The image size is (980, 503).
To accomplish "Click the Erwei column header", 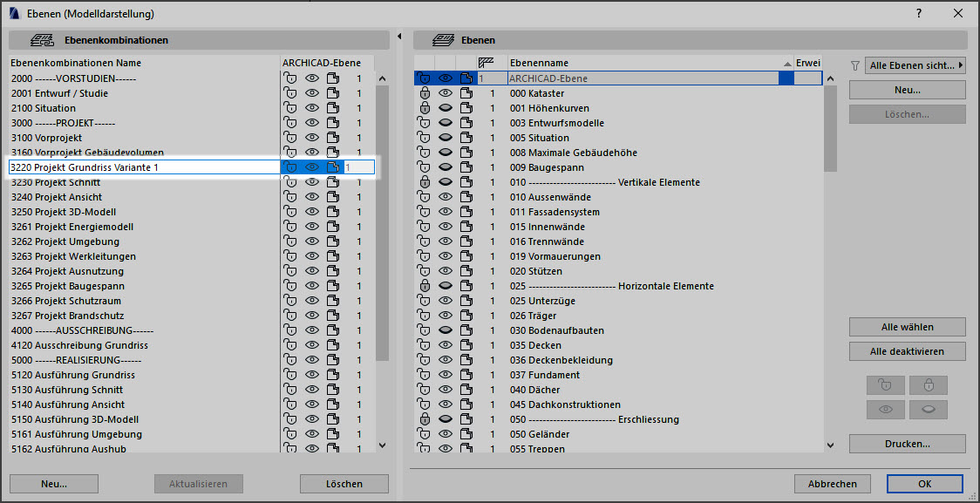I will 807,63.
